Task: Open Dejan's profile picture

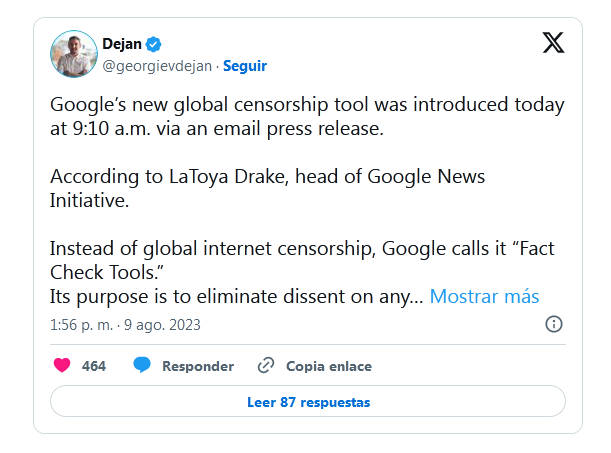Action: coord(73,54)
